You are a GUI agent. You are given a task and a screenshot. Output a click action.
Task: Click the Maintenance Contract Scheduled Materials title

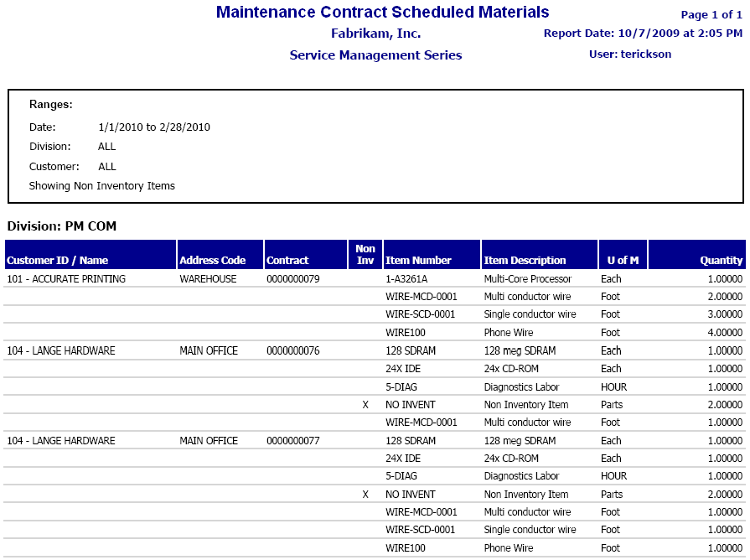coord(382,13)
